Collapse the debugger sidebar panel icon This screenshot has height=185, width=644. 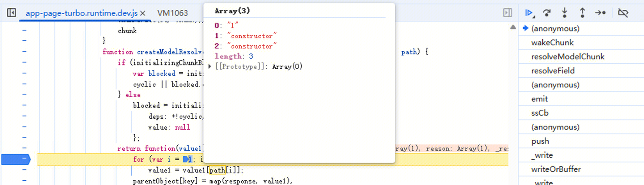[507, 13]
